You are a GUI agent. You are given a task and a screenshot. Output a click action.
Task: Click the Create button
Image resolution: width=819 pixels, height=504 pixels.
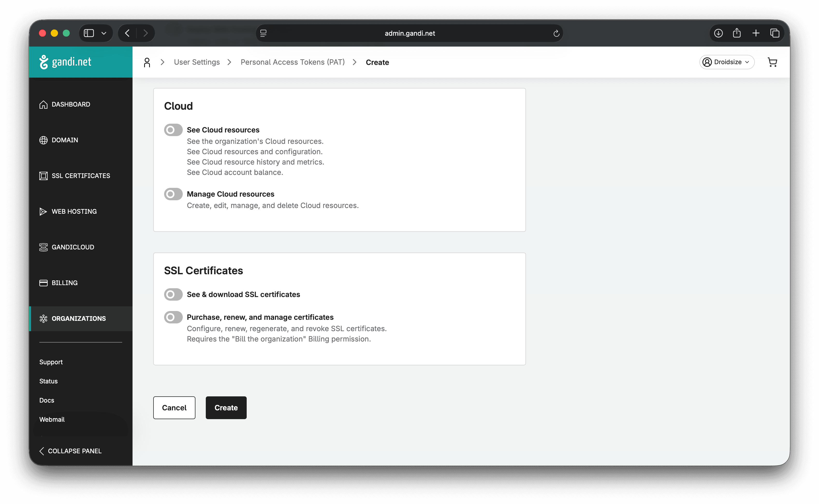click(x=226, y=408)
